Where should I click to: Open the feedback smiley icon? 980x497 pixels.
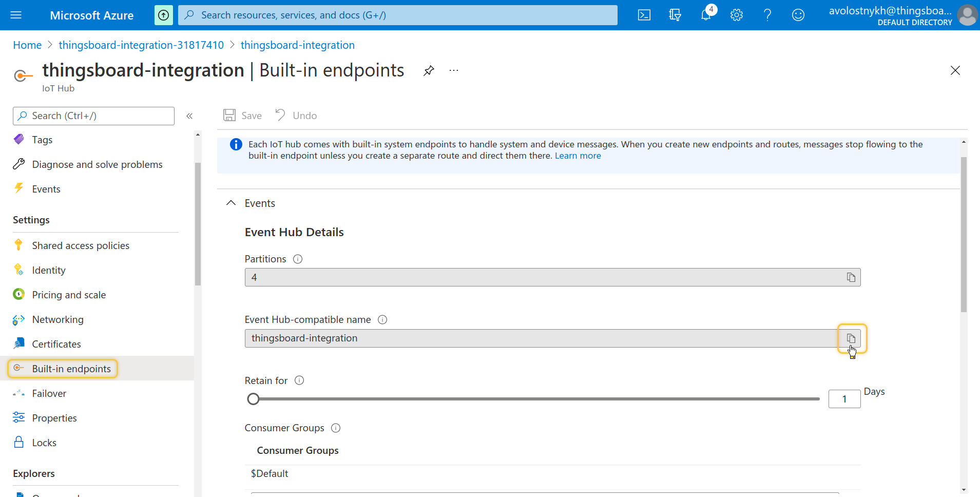point(798,15)
